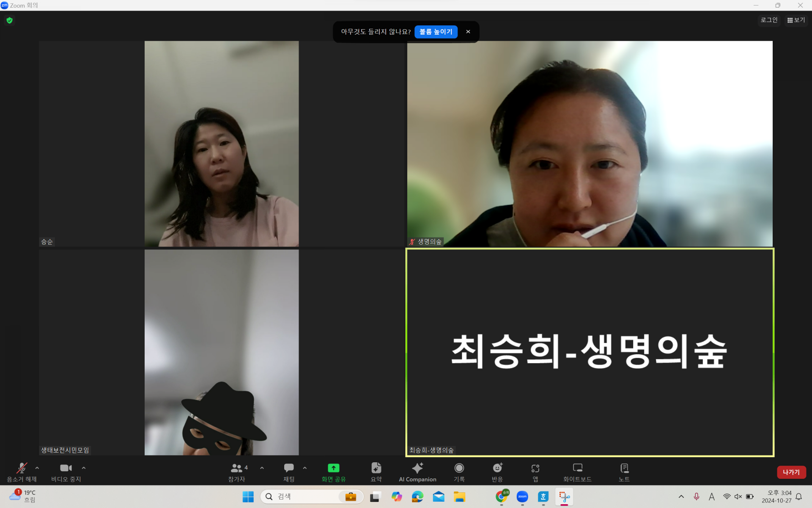Select the 승순 video tile

pos(222,144)
